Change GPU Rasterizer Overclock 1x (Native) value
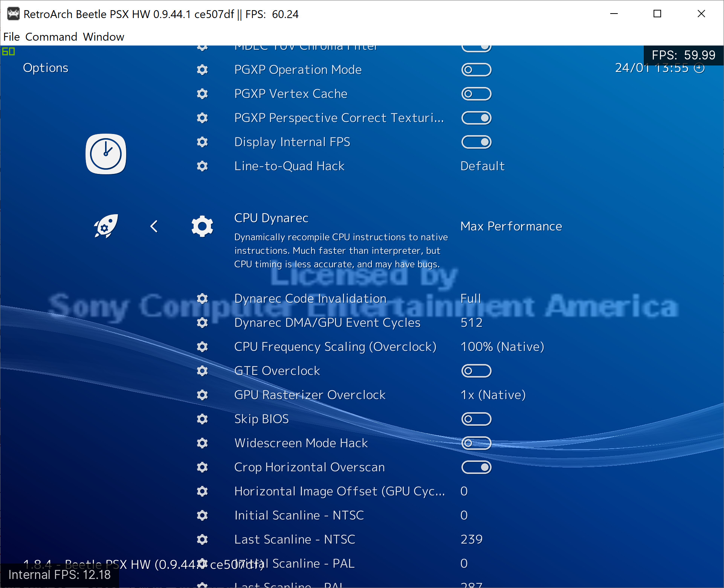 click(x=493, y=395)
